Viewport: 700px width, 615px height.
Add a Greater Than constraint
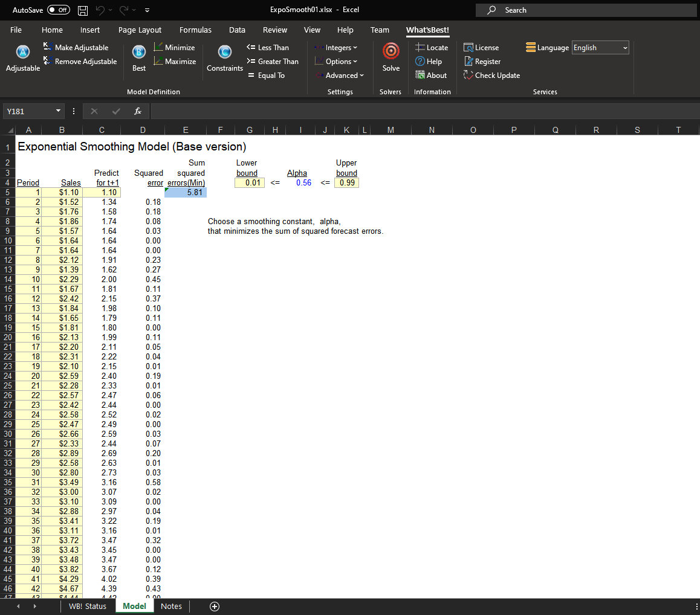pyautogui.click(x=272, y=61)
